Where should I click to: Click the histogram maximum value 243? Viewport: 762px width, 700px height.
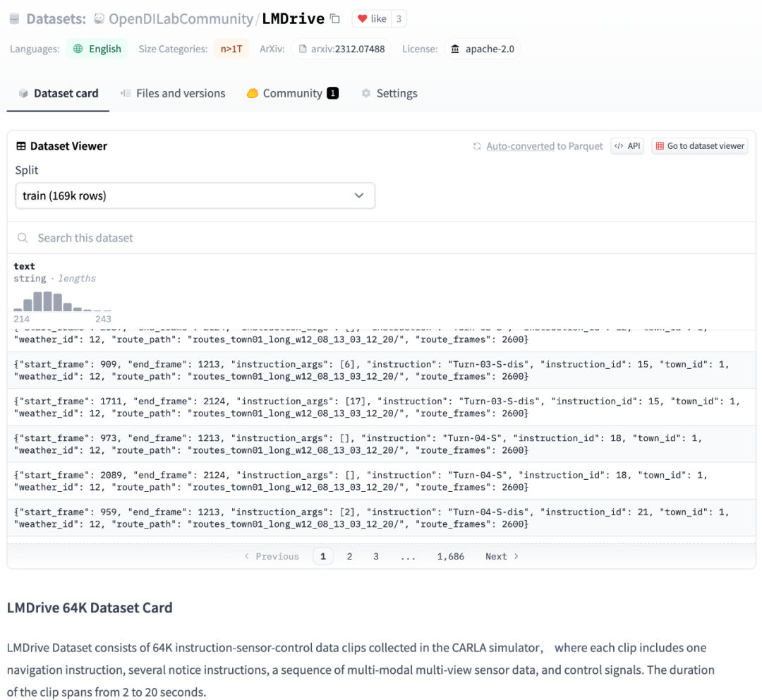(103, 319)
